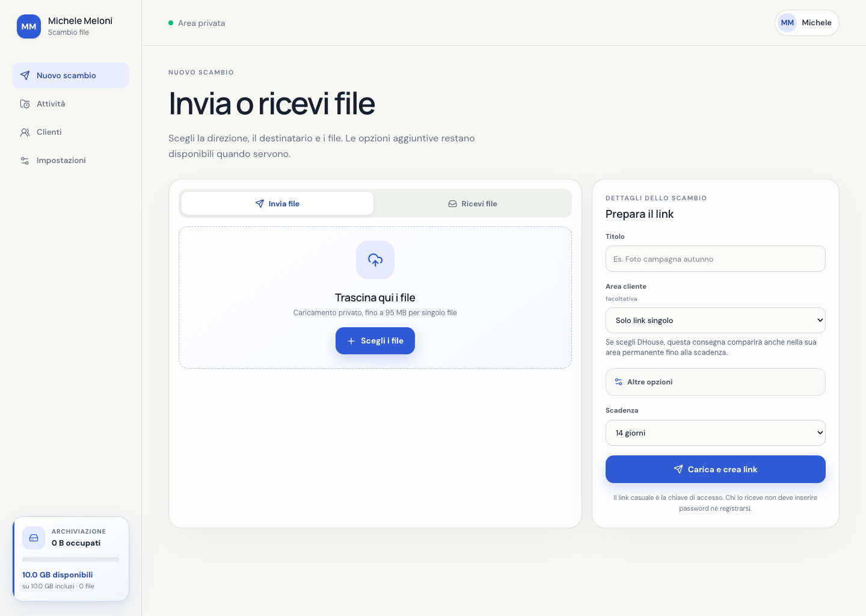Click the Prepara il link heading
The image size is (866, 616).
[639, 214]
